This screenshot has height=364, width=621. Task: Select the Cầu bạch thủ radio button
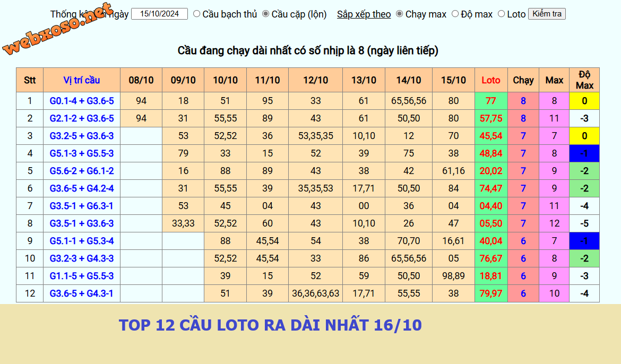pyautogui.click(x=197, y=14)
